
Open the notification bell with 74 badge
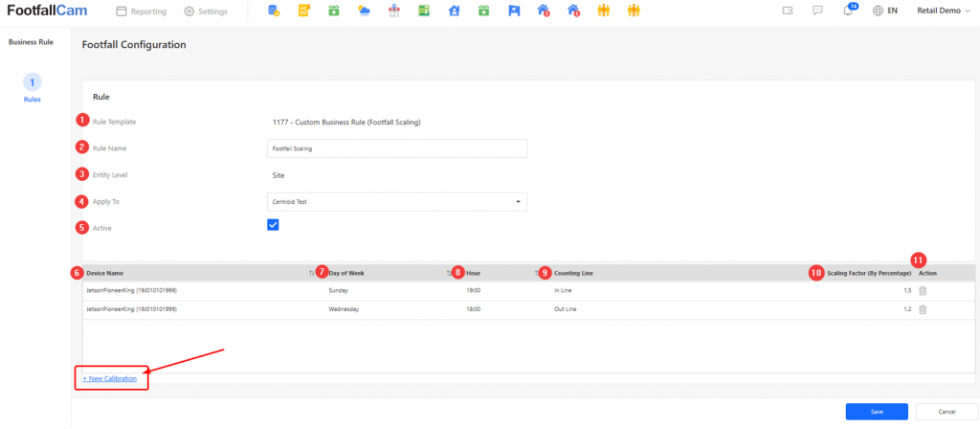(848, 11)
